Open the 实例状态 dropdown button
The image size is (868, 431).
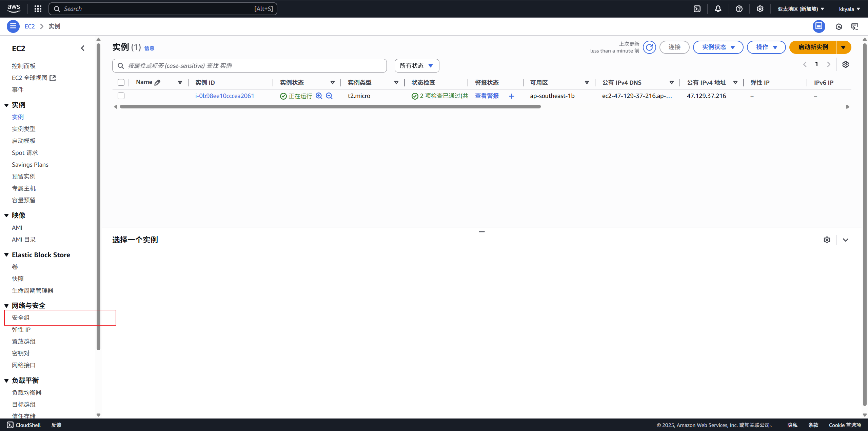(x=718, y=47)
